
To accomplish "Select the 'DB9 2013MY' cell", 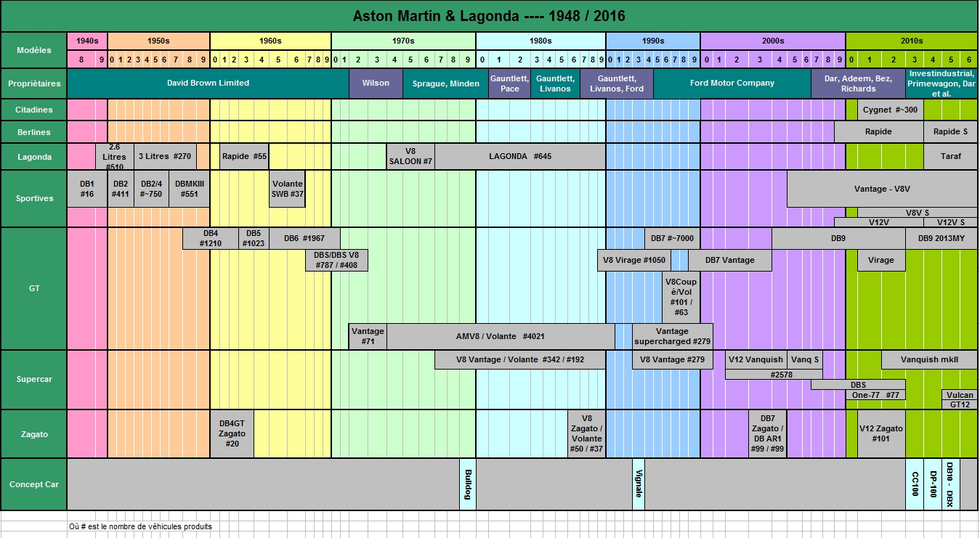I will (x=941, y=239).
